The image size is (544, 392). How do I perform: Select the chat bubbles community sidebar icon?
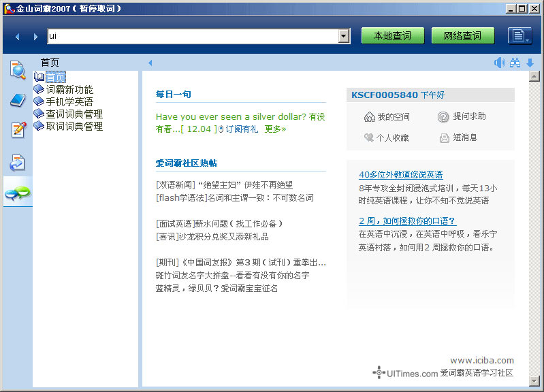coord(18,192)
